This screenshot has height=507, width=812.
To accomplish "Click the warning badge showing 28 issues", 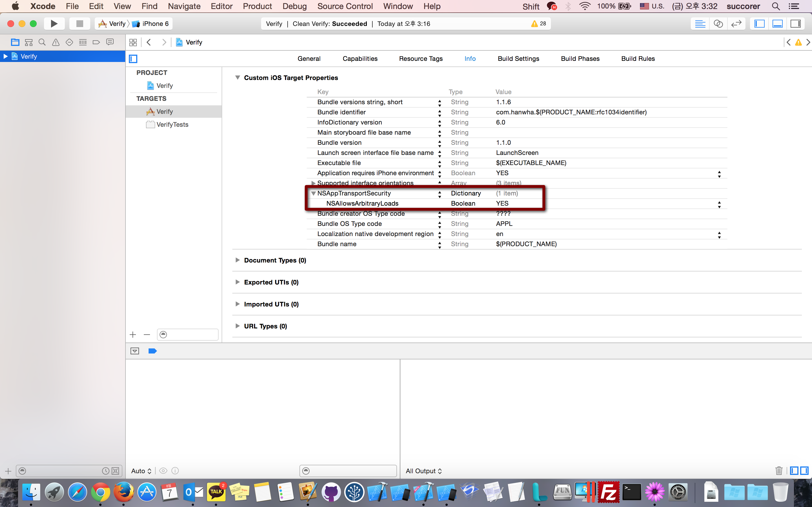I will click(x=539, y=23).
